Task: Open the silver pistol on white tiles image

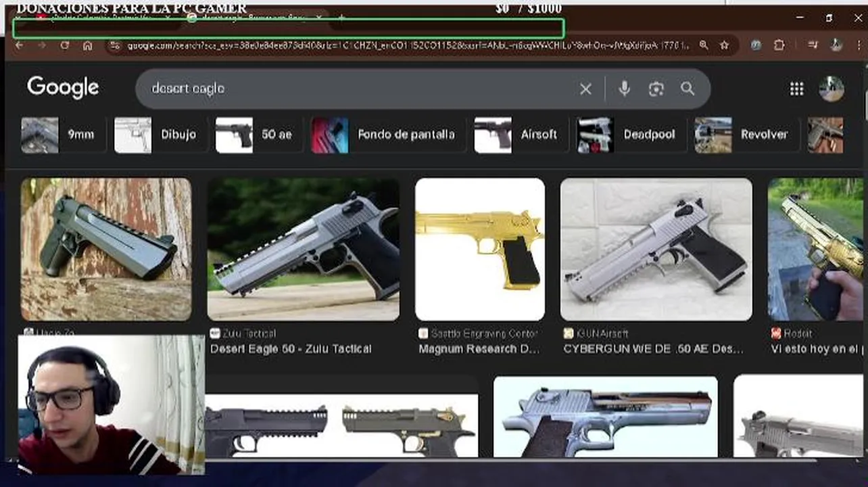Action: (x=656, y=249)
